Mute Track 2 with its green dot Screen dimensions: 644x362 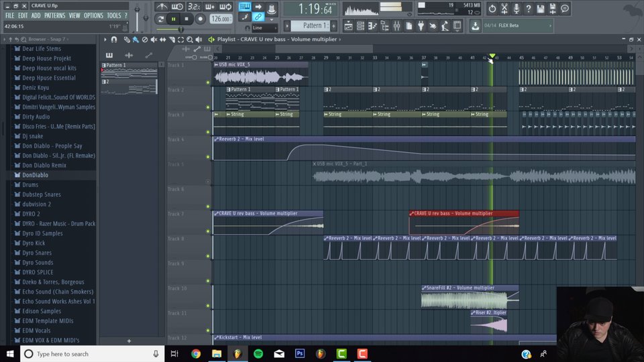(x=208, y=107)
